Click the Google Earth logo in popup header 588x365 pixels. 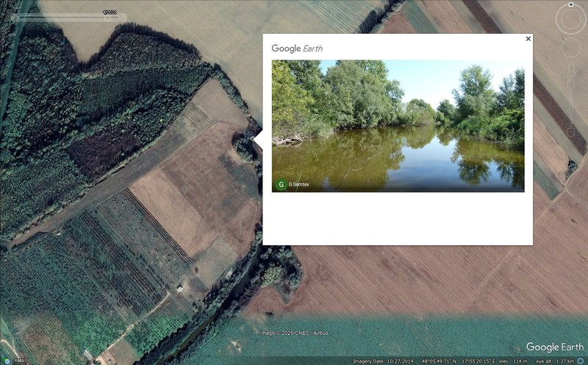click(297, 49)
